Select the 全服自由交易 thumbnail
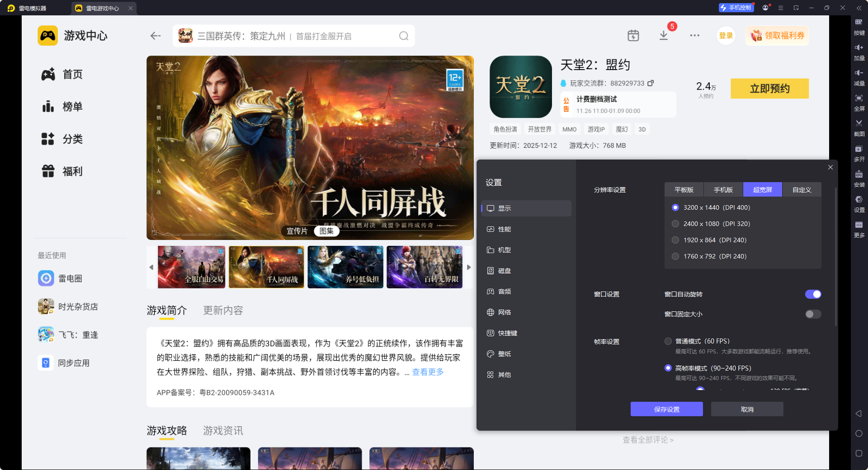This screenshot has height=470, width=868. coord(191,267)
